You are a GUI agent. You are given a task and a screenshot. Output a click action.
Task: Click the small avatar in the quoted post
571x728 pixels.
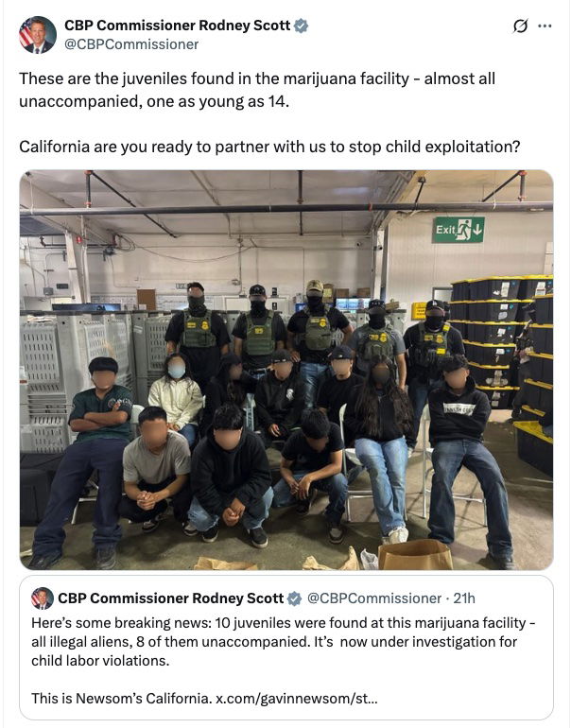coord(43,598)
